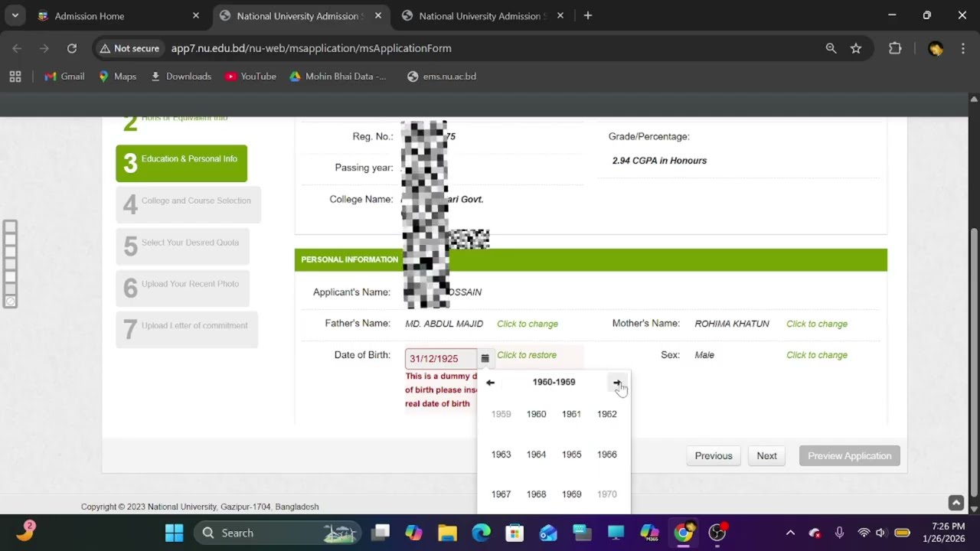The height and width of the screenshot is (551, 980).
Task: Go to the previous decade in the year picker
Action: [491, 383]
